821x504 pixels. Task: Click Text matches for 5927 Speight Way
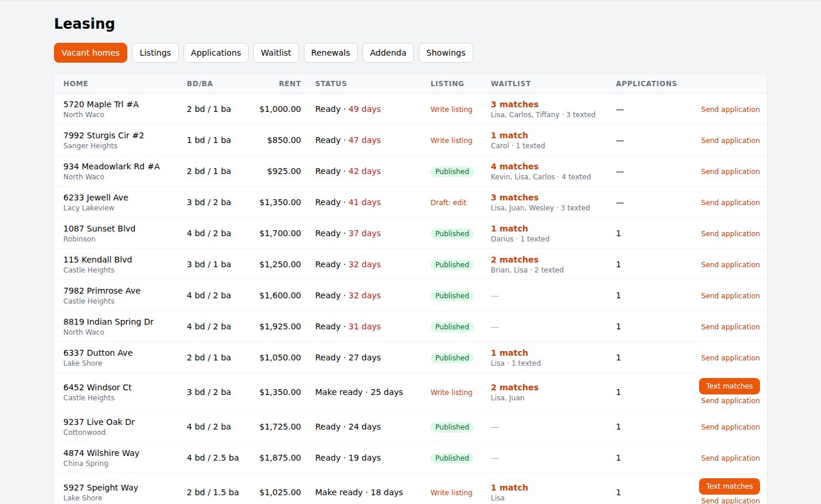pyautogui.click(x=729, y=486)
